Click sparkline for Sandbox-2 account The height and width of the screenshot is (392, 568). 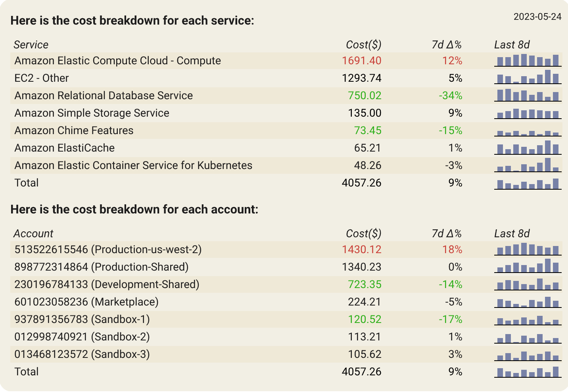click(528, 338)
